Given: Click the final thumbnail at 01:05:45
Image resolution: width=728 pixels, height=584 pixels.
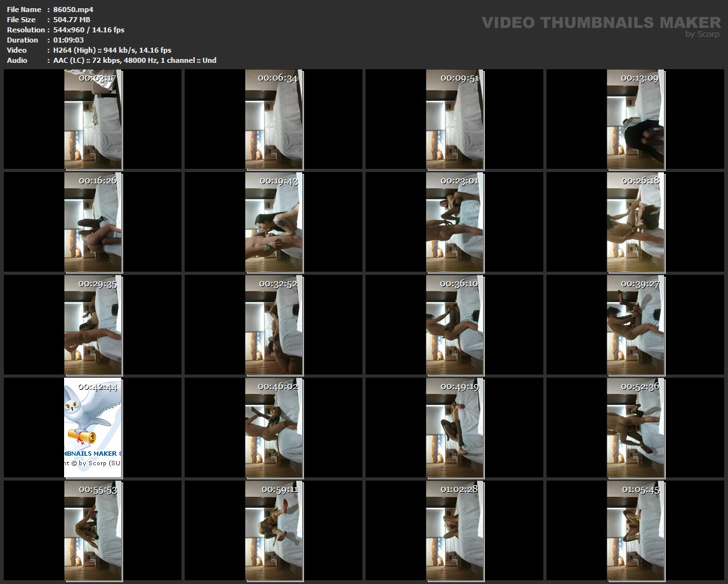Looking at the screenshot, I should click(x=635, y=530).
